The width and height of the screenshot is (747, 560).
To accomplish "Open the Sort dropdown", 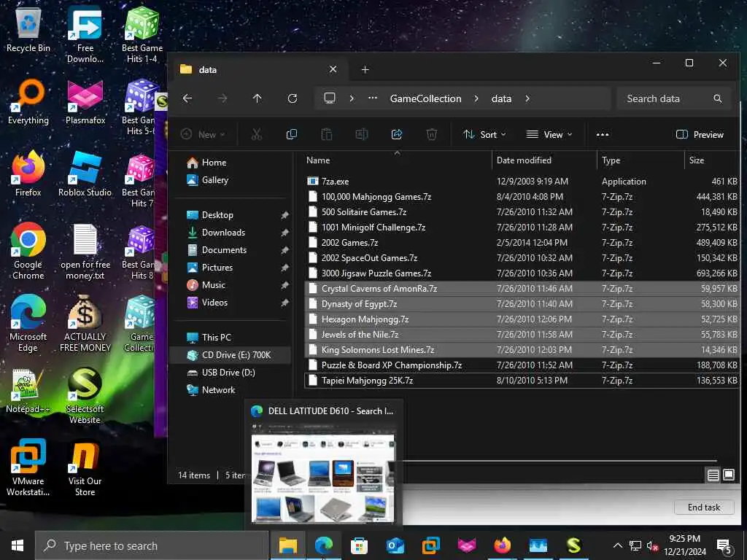I will click(x=484, y=135).
